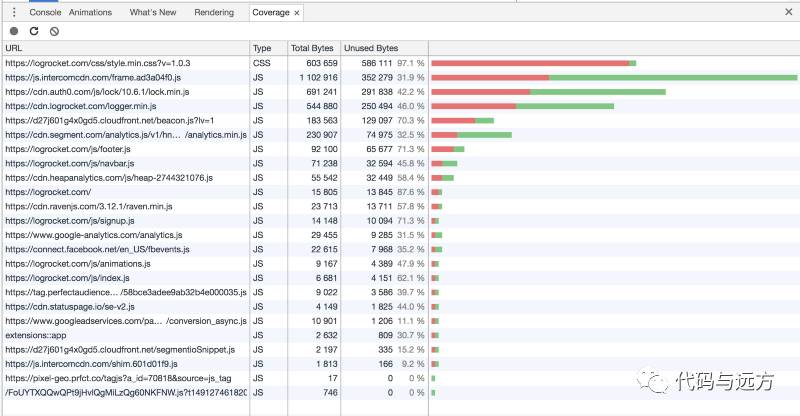Clear coverage with the clear-all icon
The width and height of the screenshot is (800, 416).
54,31
